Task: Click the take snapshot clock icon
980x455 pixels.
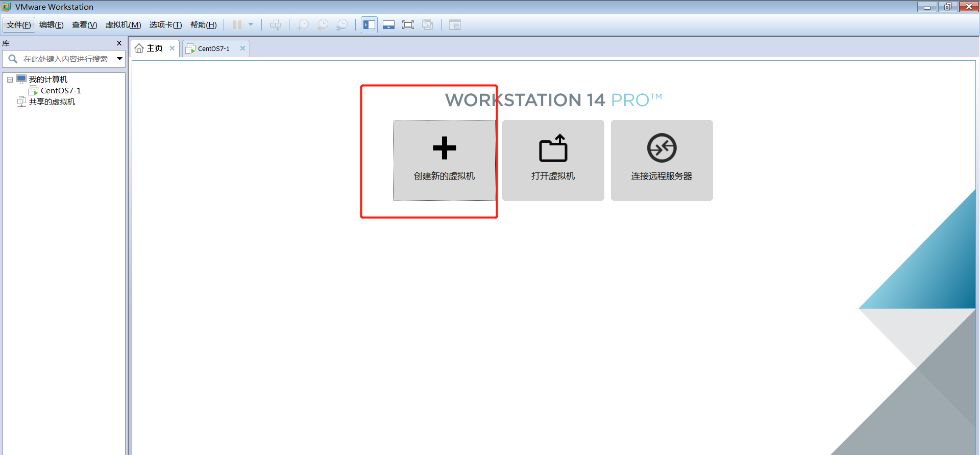Action: coord(303,24)
